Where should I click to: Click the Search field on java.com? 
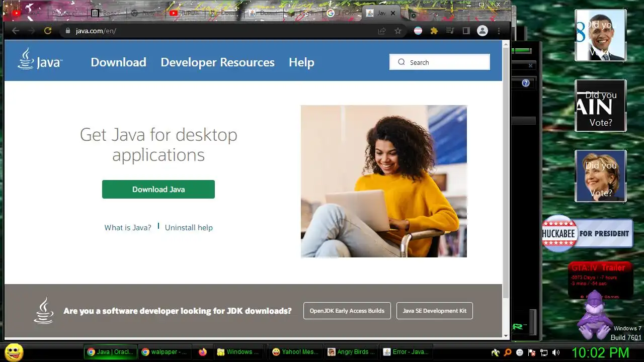point(440,62)
